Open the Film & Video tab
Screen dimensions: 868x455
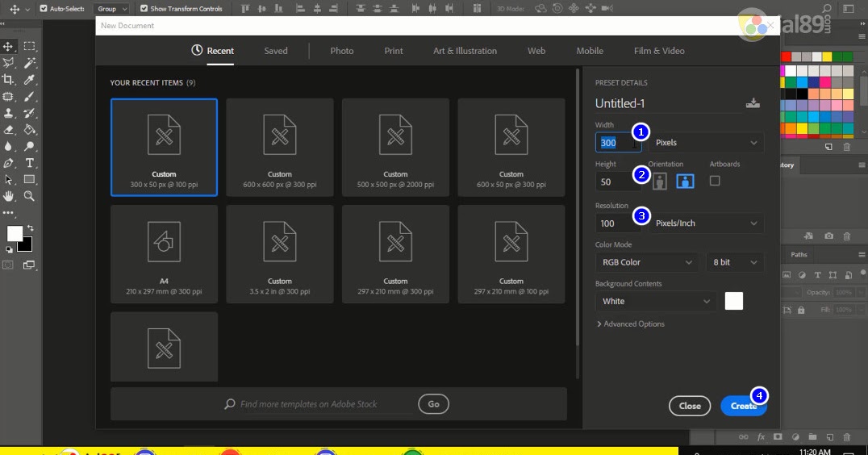click(659, 51)
